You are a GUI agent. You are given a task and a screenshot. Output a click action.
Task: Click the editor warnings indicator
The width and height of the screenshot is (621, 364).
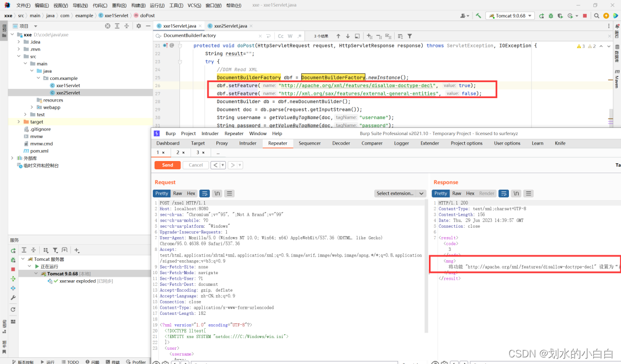(x=586, y=46)
